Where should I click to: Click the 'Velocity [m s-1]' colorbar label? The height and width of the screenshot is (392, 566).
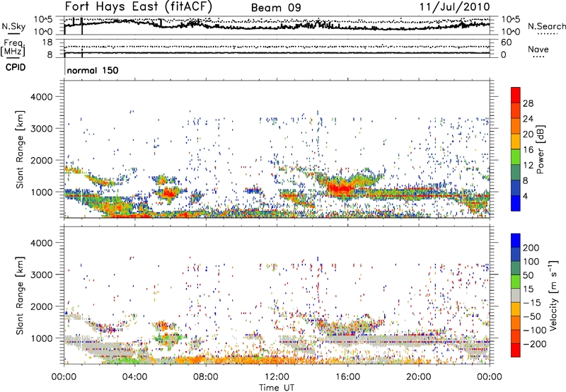(x=553, y=295)
